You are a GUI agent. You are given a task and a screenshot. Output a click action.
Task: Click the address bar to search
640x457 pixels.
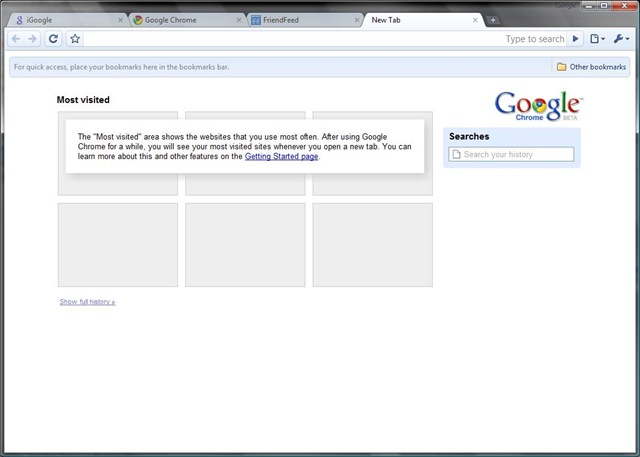pos(290,39)
